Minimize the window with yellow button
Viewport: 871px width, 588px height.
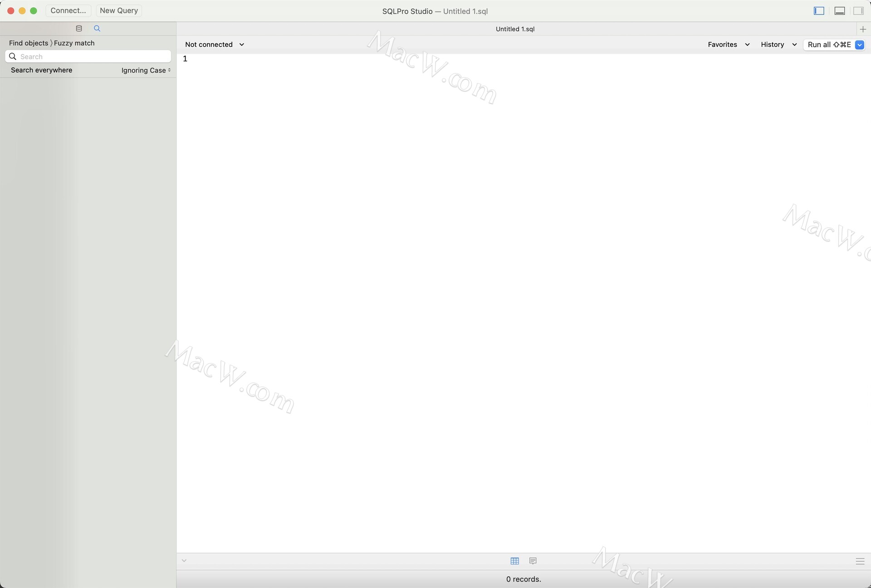point(22,10)
